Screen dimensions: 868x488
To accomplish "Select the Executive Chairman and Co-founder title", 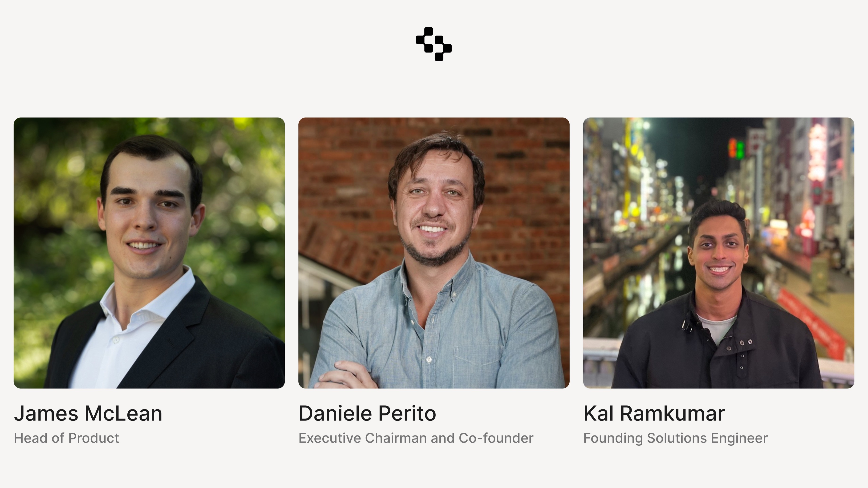I will pos(416,438).
